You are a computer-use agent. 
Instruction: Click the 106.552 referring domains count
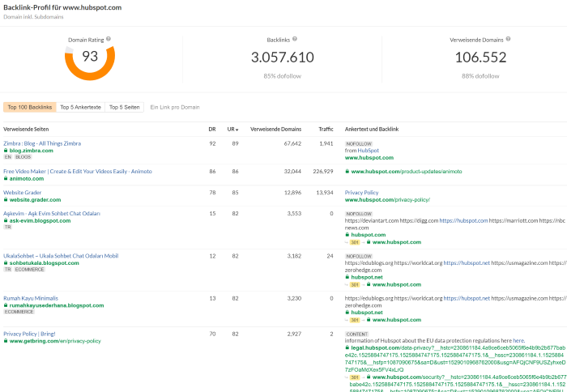point(480,58)
